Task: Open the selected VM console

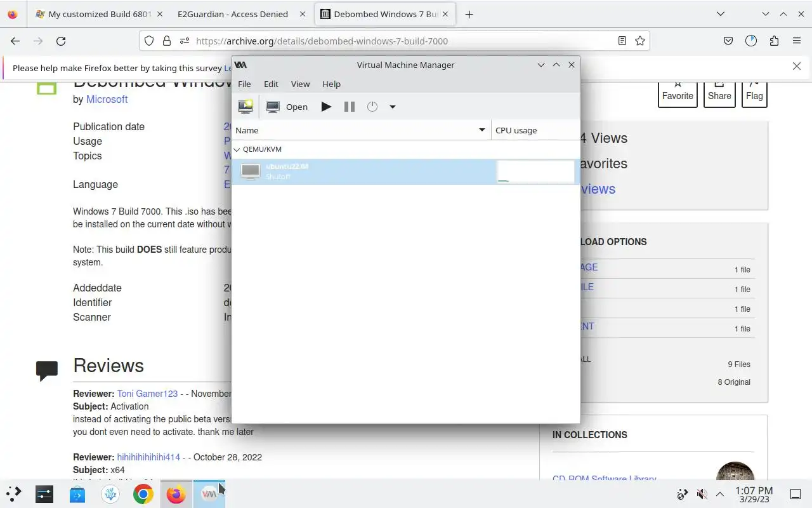Action: click(287, 107)
